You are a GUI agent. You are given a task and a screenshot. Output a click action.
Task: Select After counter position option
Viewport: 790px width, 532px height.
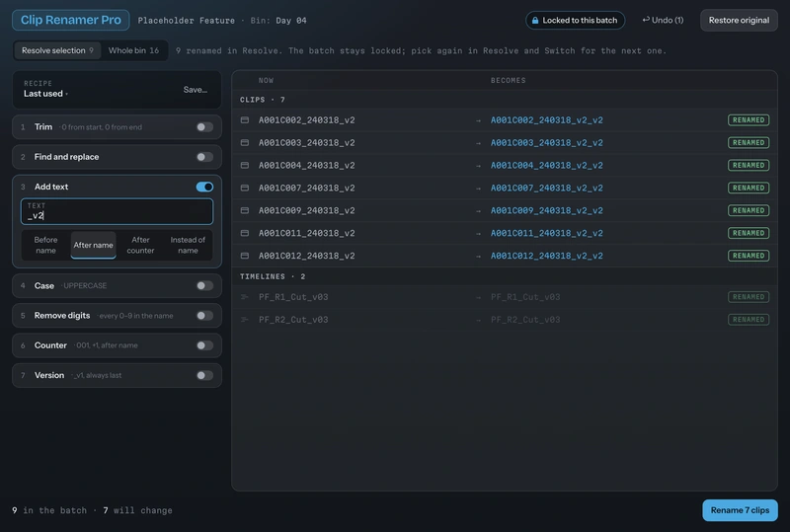click(140, 246)
